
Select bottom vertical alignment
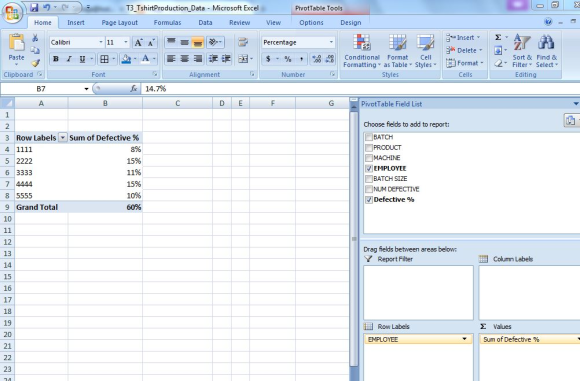click(x=198, y=43)
